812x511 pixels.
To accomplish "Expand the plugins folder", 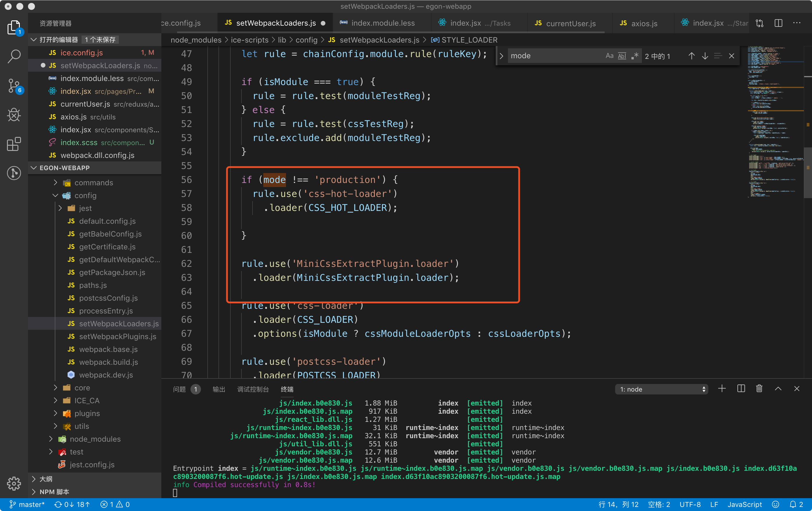I will 56,413.
